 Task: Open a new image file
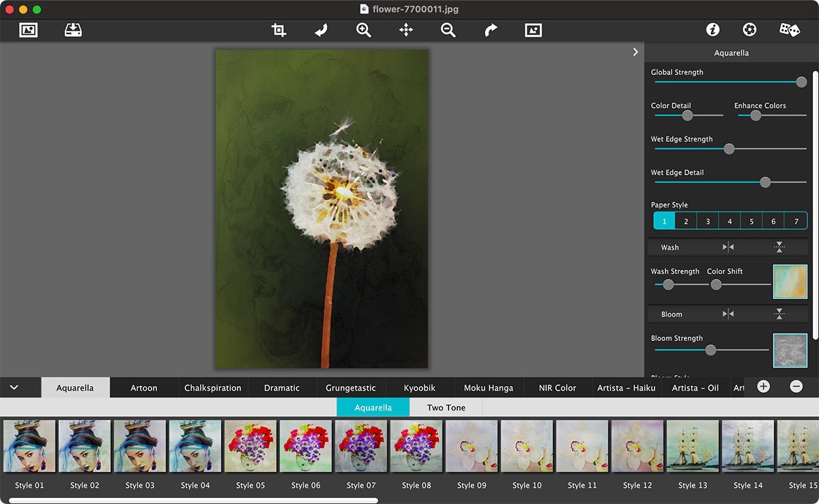coord(28,29)
